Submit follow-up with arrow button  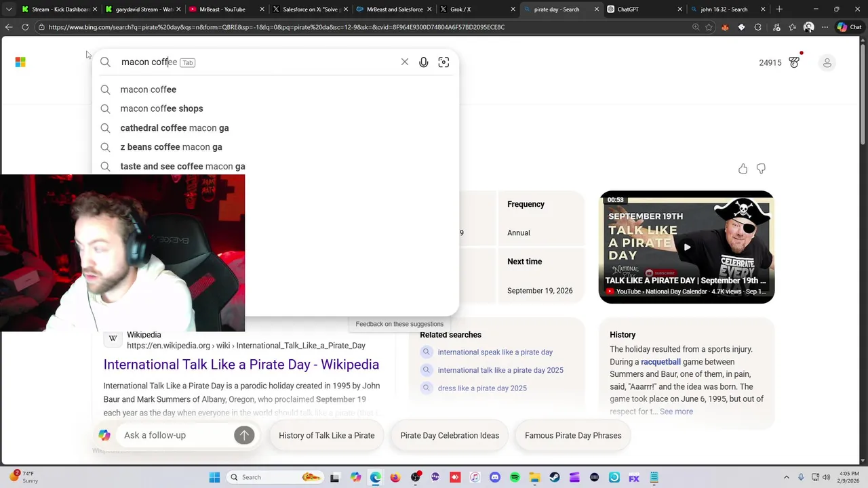[244, 435]
